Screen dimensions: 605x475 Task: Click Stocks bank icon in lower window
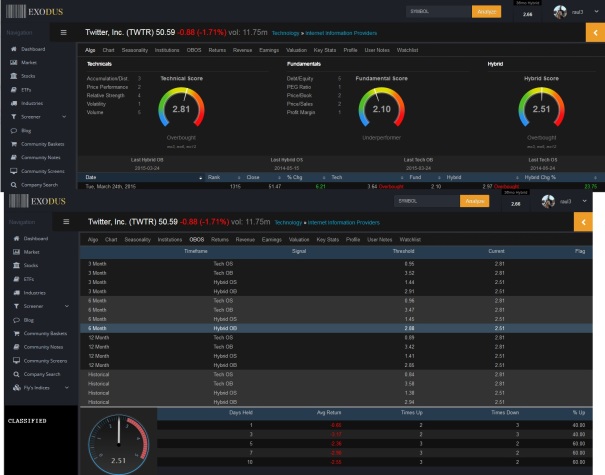click(x=16, y=265)
